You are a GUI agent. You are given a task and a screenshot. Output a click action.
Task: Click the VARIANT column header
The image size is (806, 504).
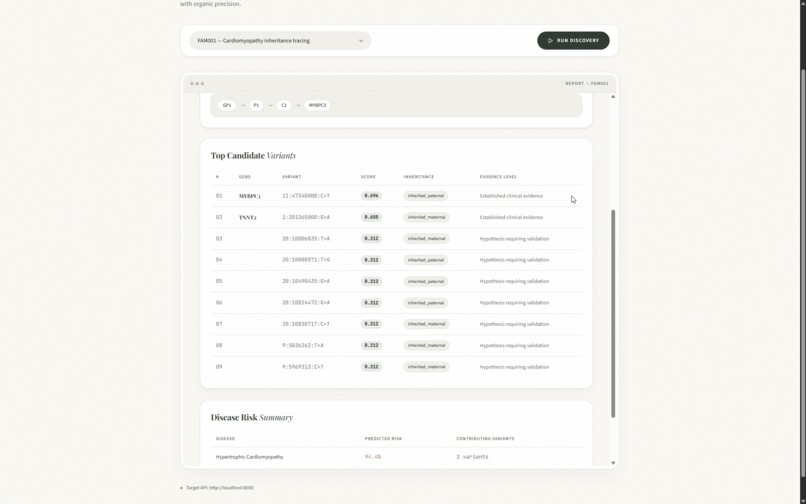click(291, 177)
